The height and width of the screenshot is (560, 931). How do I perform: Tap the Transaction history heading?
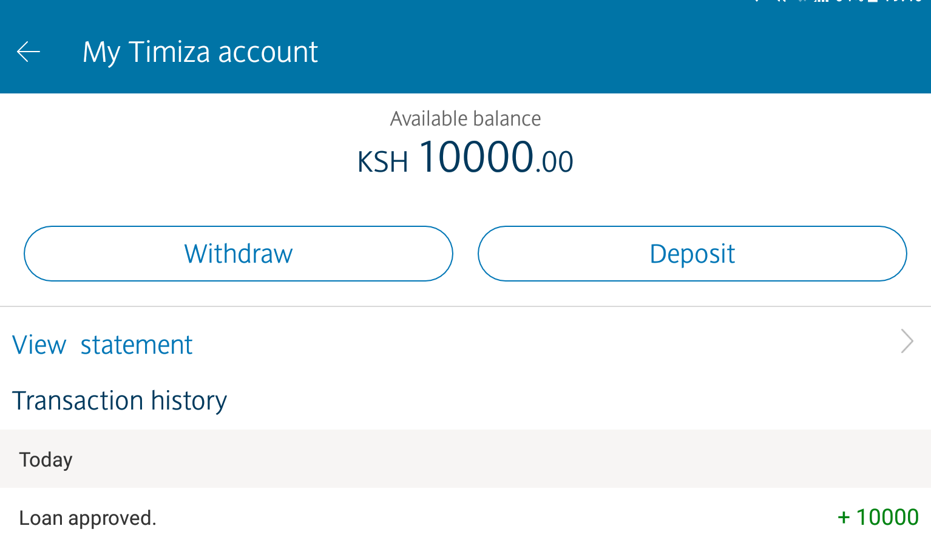point(120,401)
